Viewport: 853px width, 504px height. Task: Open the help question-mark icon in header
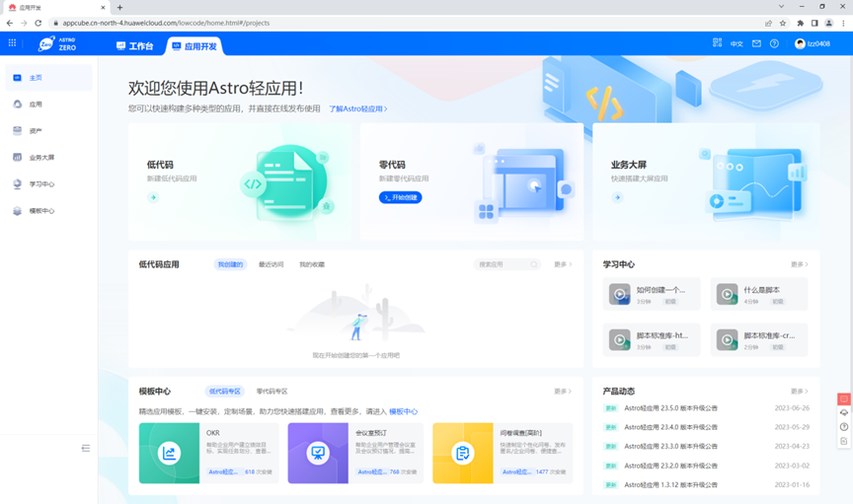click(774, 43)
